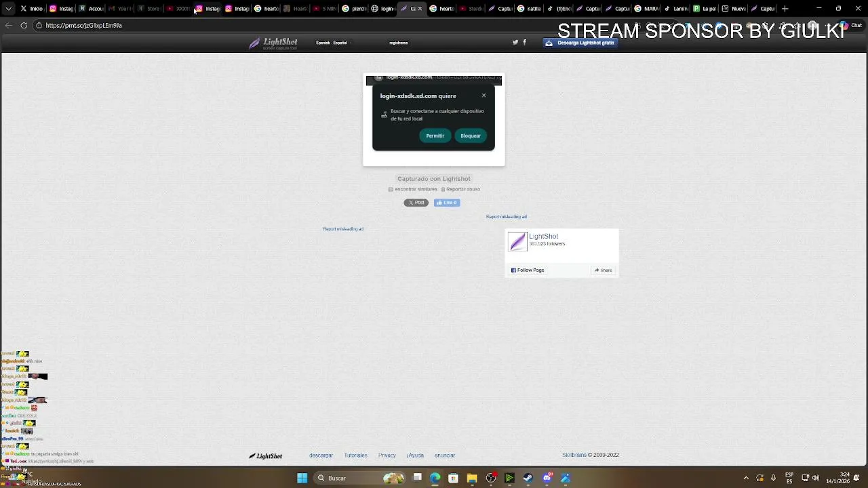Open File Explorer from the taskbar
This screenshot has height=488, width=868.
pos(472,478)
